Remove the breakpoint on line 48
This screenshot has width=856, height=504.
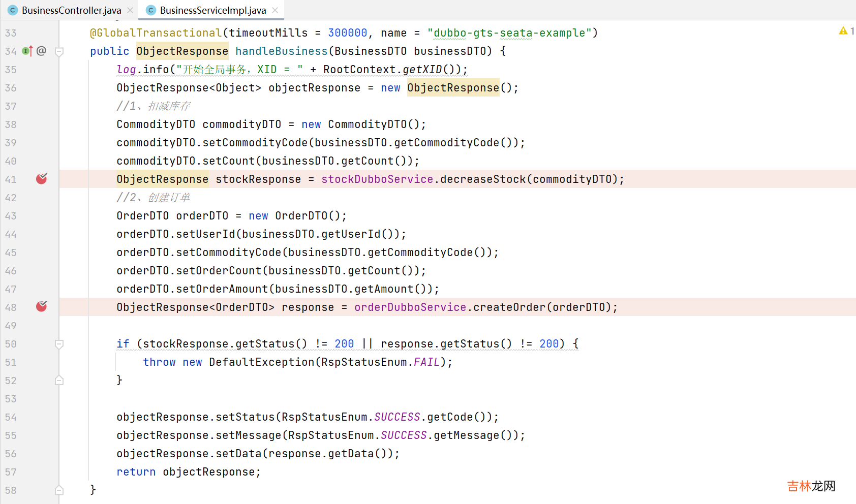(42, 307)
